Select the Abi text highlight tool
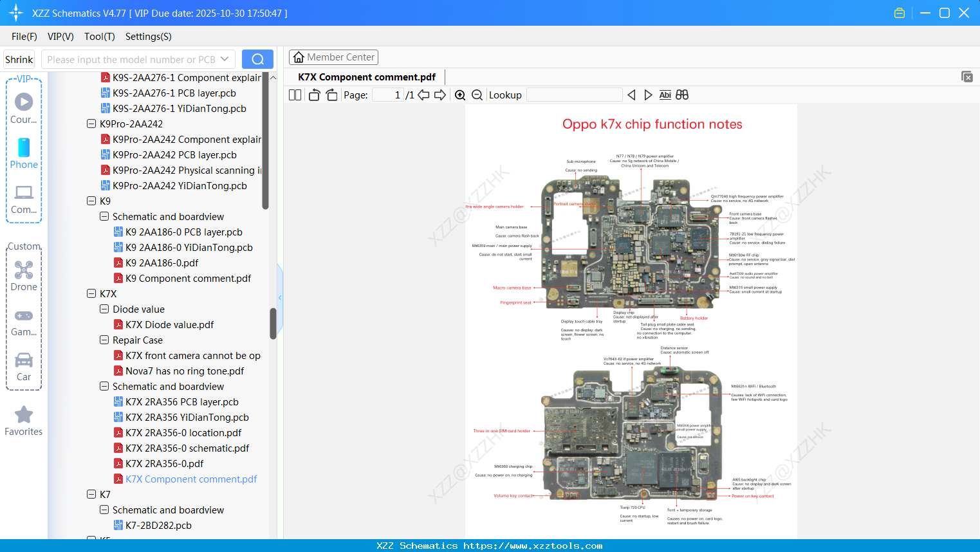Viewport: 980px width, 552px height. tap(665, 95)
